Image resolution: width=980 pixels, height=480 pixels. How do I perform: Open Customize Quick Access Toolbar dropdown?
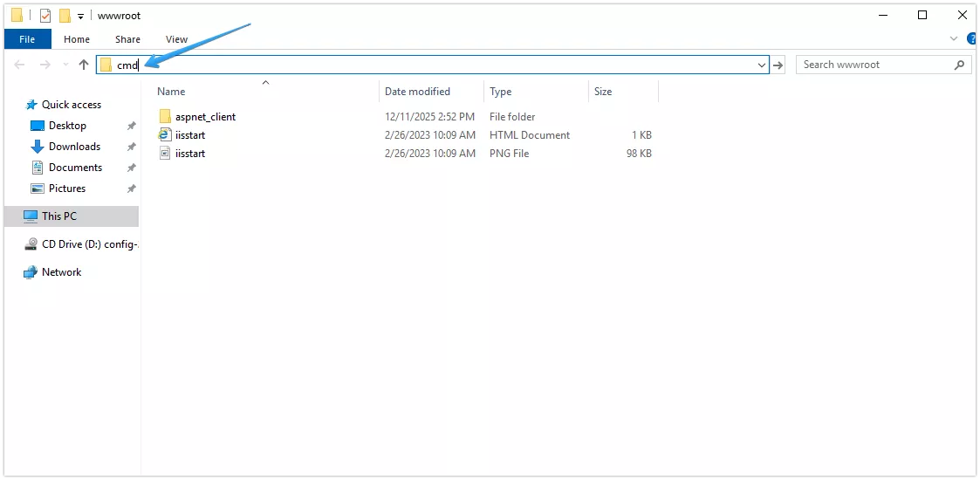coord(80,17)
